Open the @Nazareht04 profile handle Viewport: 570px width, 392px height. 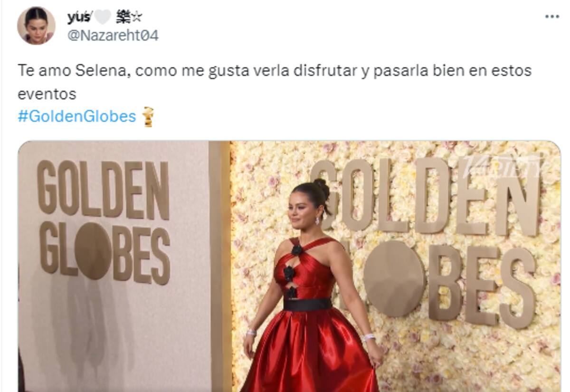point(113,36)
